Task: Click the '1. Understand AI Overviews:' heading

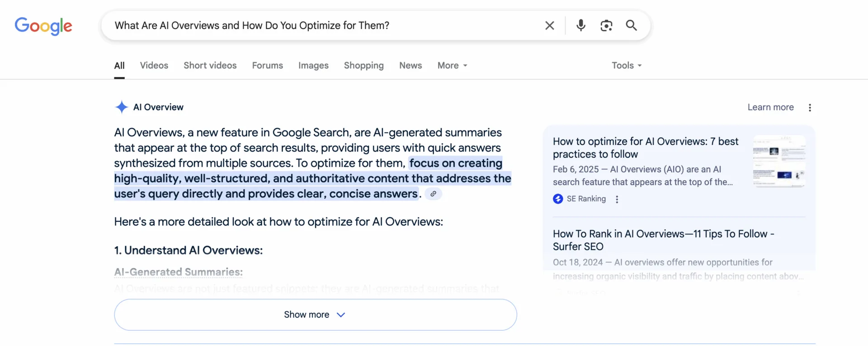Action: [x=189, y=250]
